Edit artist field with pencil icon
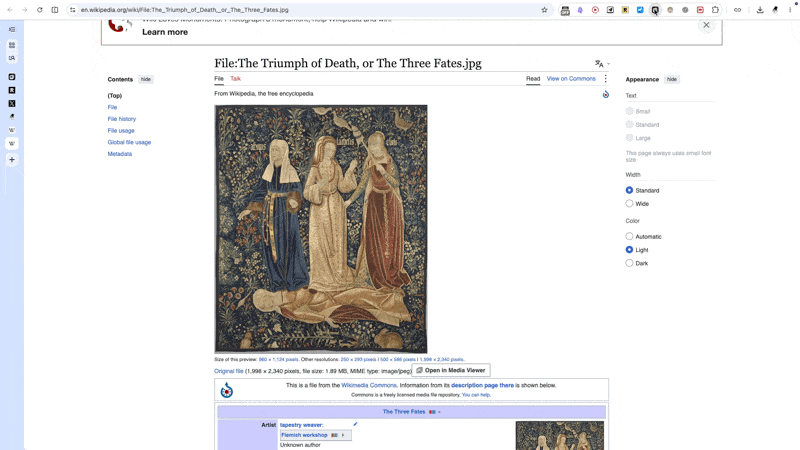The image size is (800, 450). [x=355, y=424]
